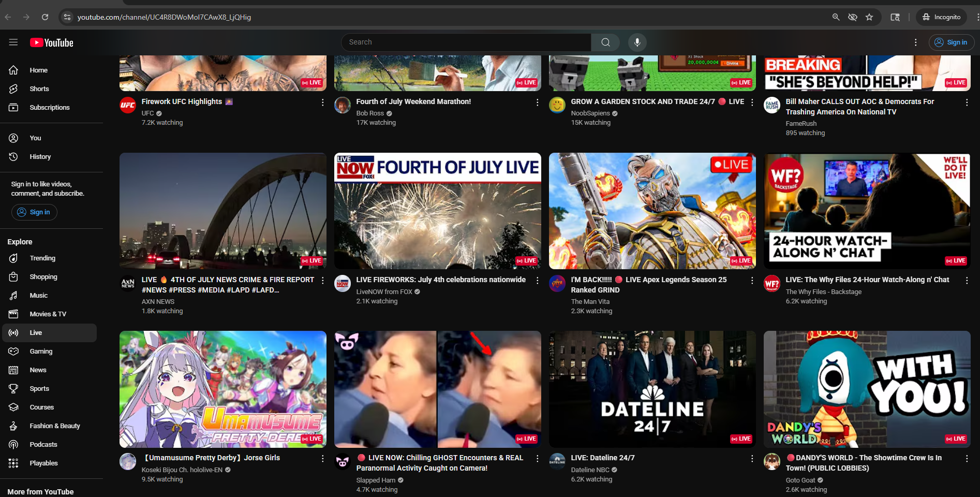This screenshot has width=980, height=497.
Task: Reload the page in browser
Action: 45,17
